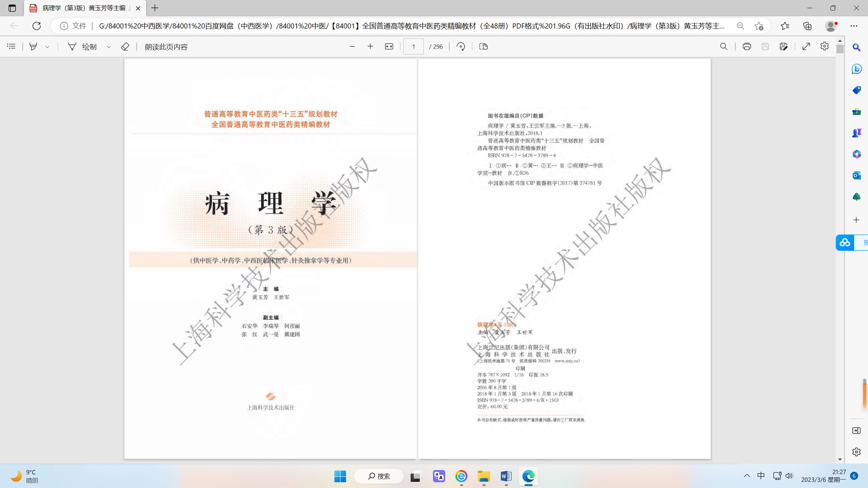
Task: Hide the sidebar panel
Action: (x=856, y=430)
